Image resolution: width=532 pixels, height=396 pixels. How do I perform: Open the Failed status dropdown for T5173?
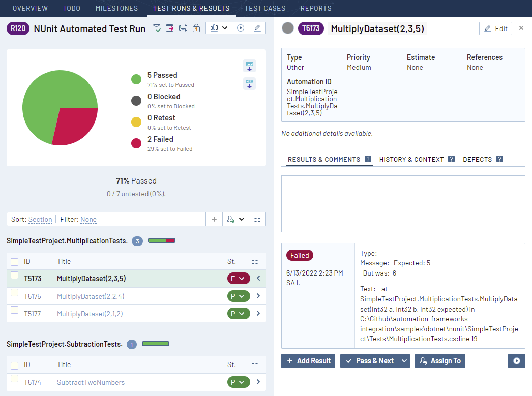[239, 279]
